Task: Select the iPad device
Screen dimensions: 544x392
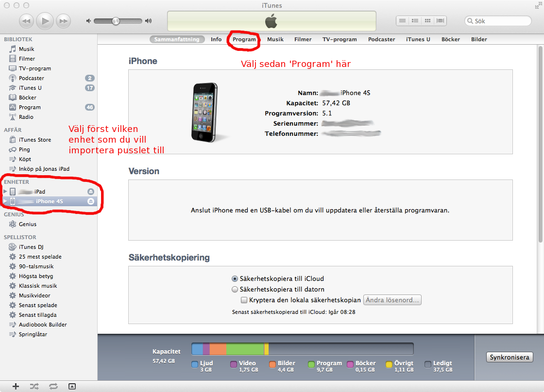Action: tap(49, 192)
